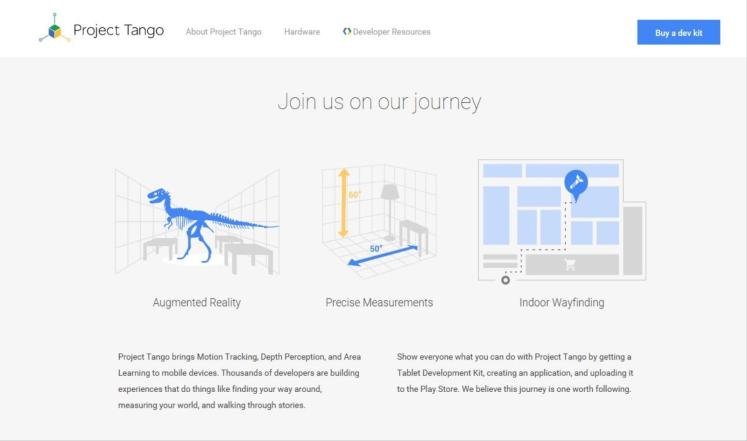747x441 pixels.
Task: Click the Join us on our journey heading
Action: (379, 102)
